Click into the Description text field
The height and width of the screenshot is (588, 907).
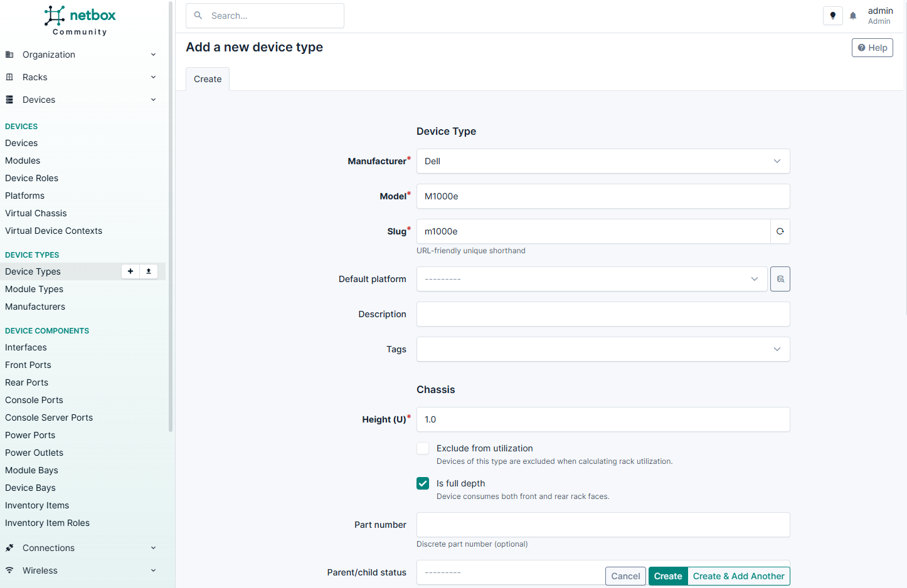coord(602,314)
